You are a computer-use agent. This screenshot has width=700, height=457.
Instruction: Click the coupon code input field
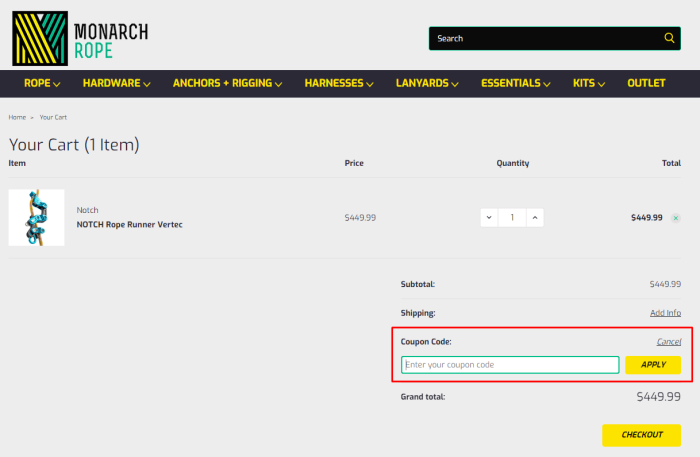(x=510, y=365)
